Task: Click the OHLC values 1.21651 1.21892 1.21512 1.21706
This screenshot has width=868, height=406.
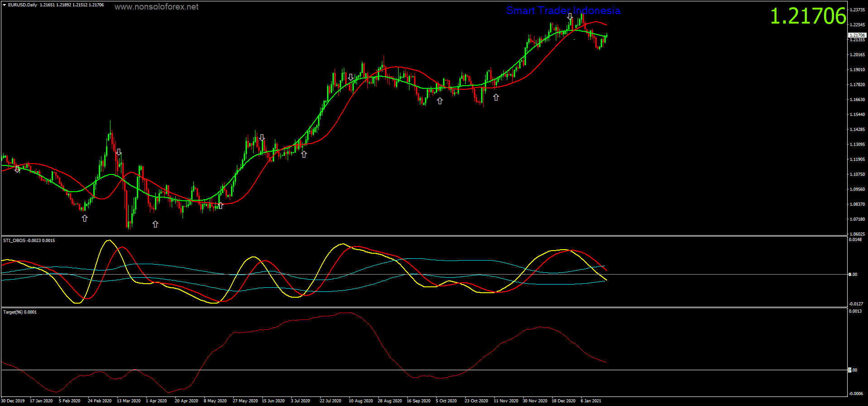Action: pyautogui.click(x=72, y=5)
